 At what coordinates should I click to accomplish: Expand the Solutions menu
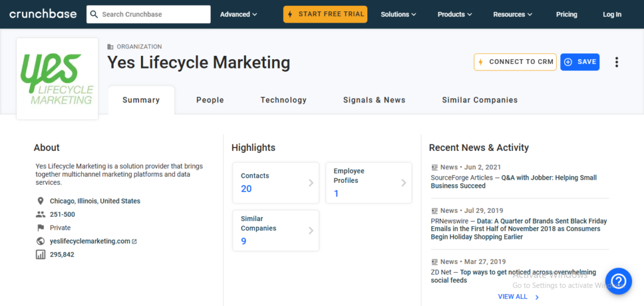point(398,14)
